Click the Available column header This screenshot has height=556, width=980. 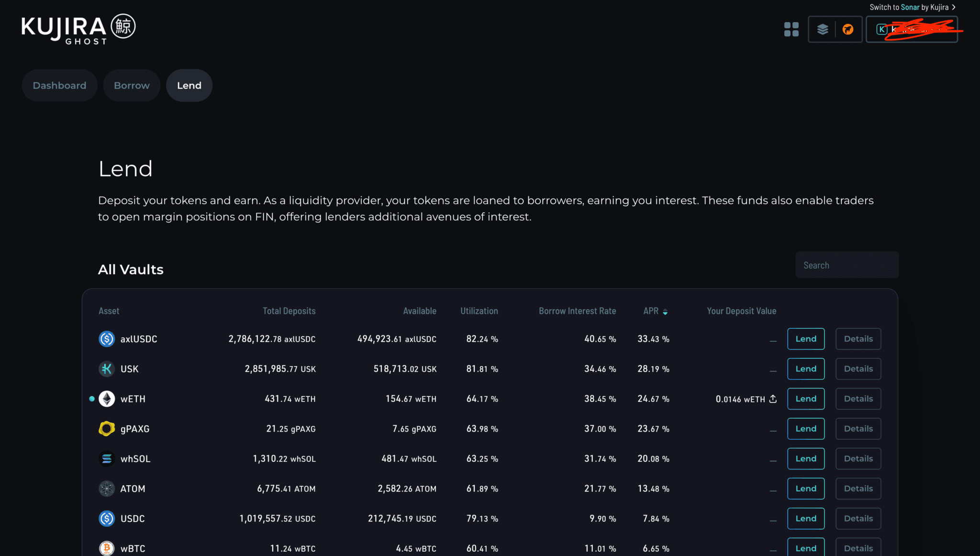pyautogui.click(x=420, y=311)
